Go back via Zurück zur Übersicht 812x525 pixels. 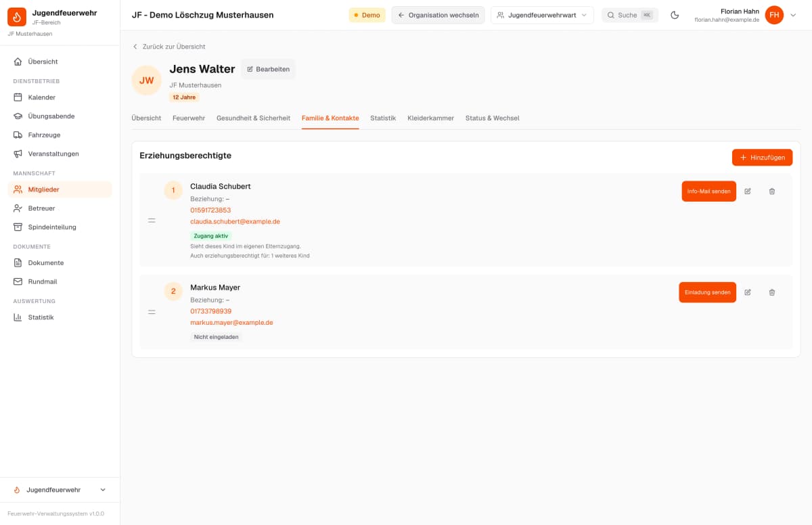click(x=168, y=47)
